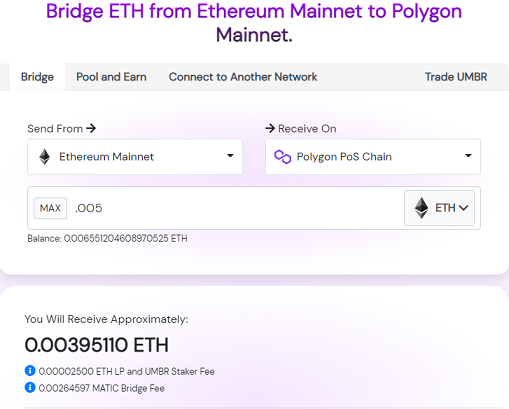Click the MAX amount button

tap(50, 208)
